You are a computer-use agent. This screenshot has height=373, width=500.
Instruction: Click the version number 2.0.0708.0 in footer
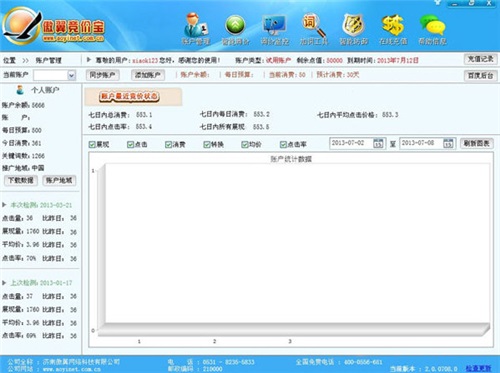tap(441, 369)
